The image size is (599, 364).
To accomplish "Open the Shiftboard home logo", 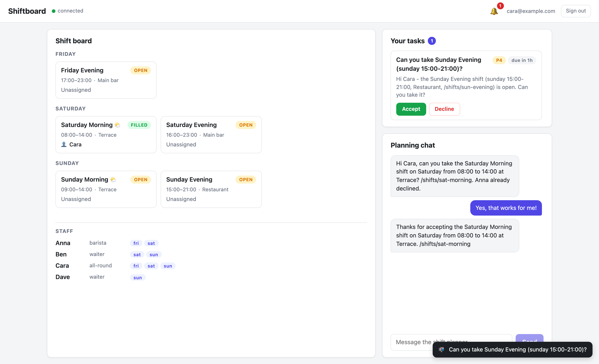I will tap(27, 11).
